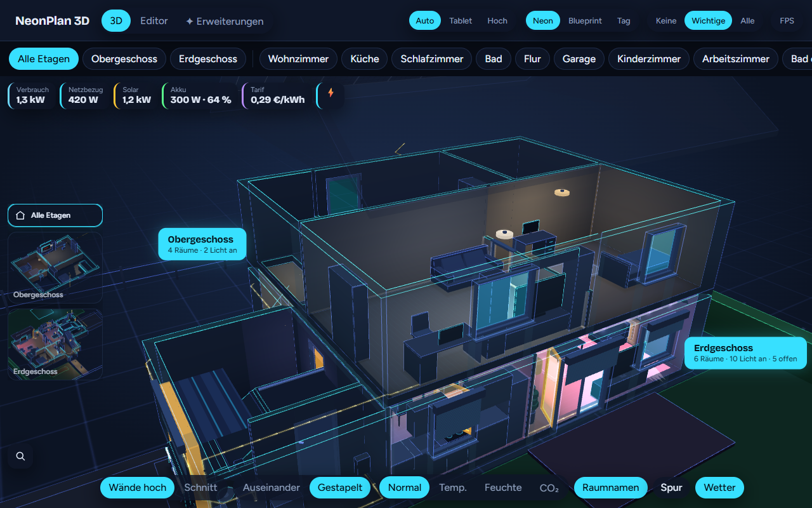Viewport: 812px width, 508px height.
Task: Toggle Wände hoch wall height
Action: [138, 488]
